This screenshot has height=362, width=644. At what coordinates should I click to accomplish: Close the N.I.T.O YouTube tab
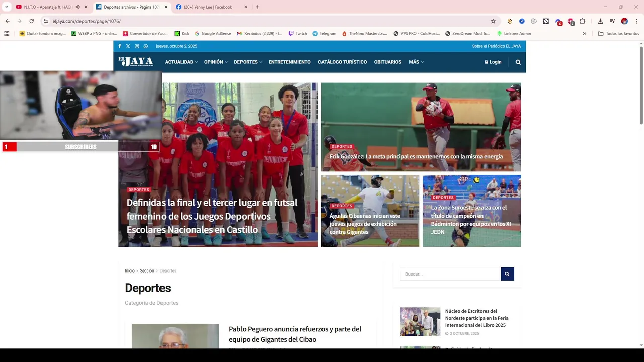86,7
